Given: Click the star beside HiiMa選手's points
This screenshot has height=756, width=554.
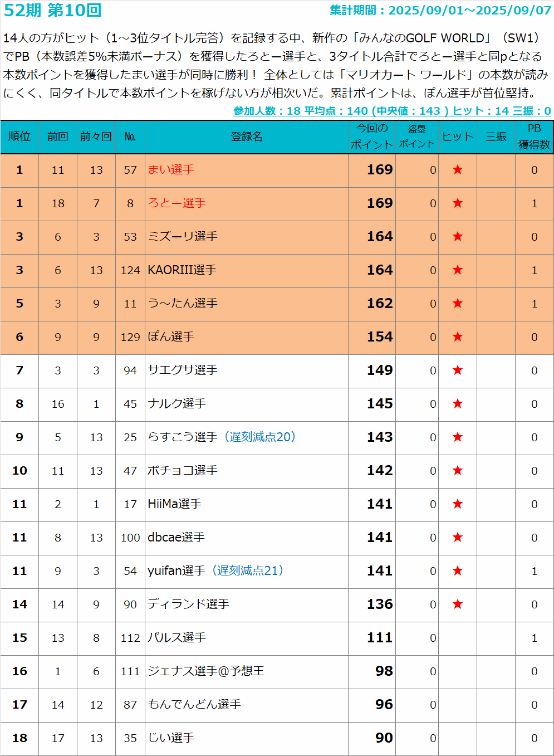Looking at the screenshot, I should pos(457,504).
